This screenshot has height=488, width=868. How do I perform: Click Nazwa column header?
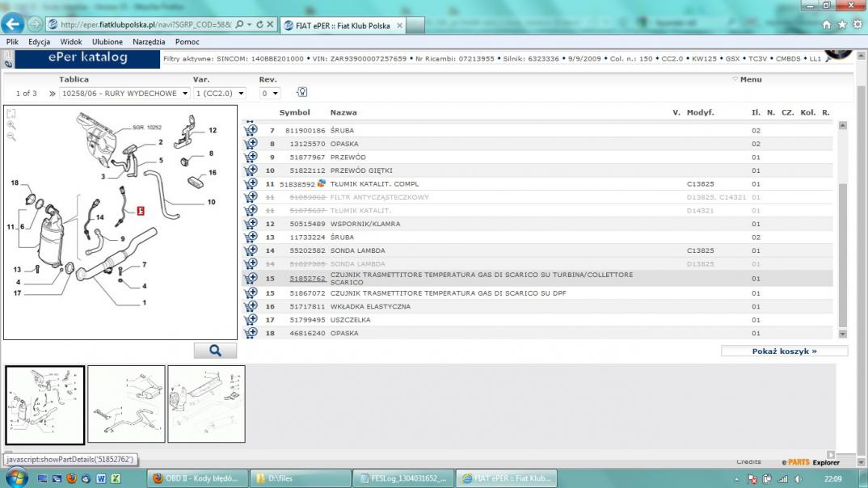tap(343, 112)
